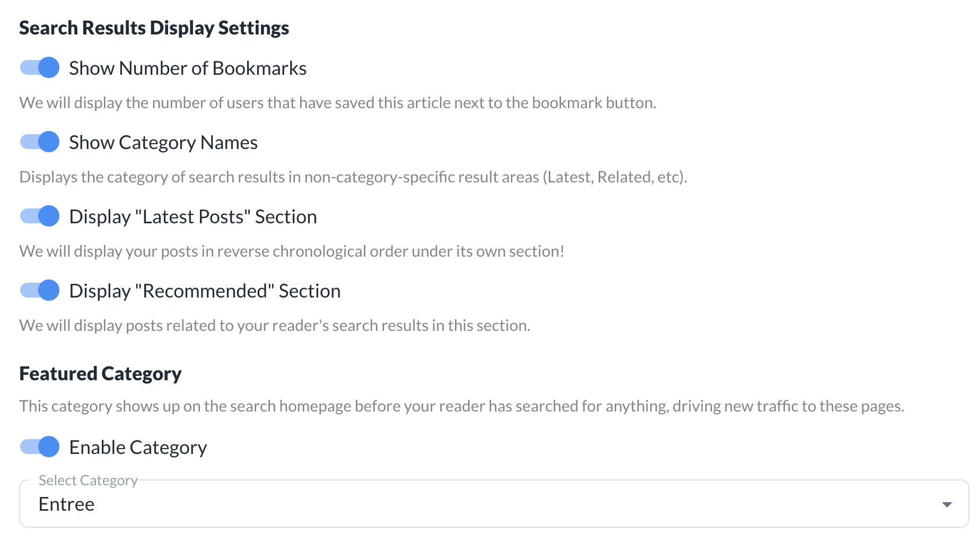Click the "Show Number of Bookmarks" label
Screen dimensions: 980x542
(x=188, y=68)
